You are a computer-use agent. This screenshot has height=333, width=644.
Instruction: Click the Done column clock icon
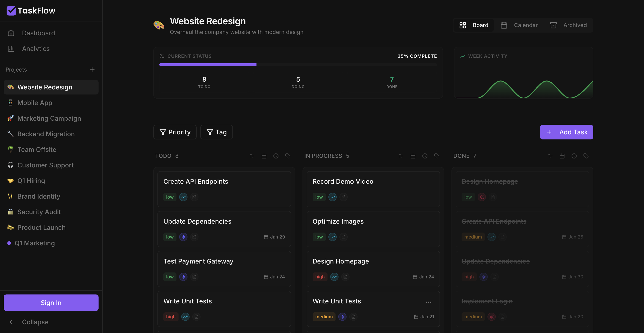pyautogui.click(x=574, y=156)
